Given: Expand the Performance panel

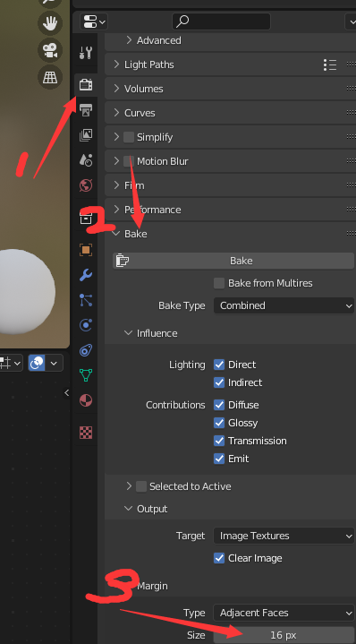Looking at the screenshot, I should tap(116, 210).
